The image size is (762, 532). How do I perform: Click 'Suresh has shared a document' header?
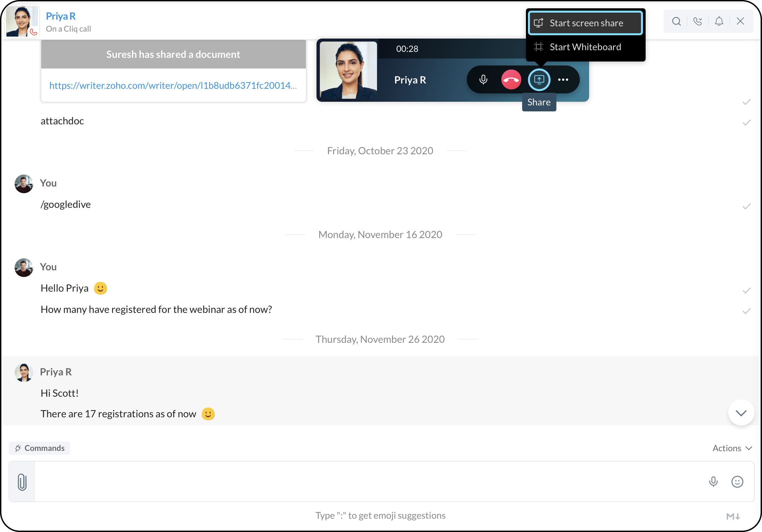click(x=173, y=54)
